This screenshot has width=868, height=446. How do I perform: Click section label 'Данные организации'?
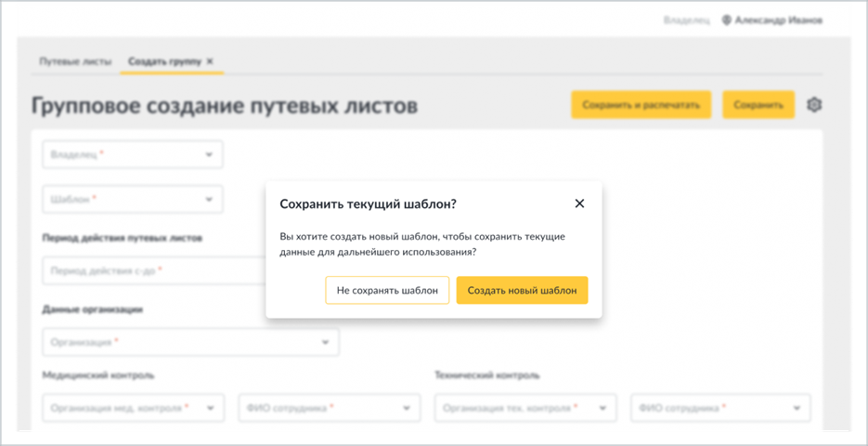(x=93, y=309)
